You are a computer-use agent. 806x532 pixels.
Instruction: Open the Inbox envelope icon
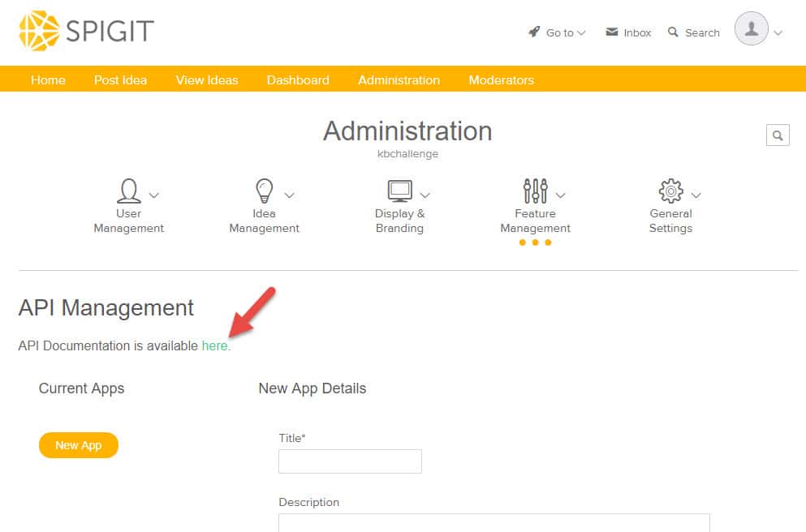point(612,32)
